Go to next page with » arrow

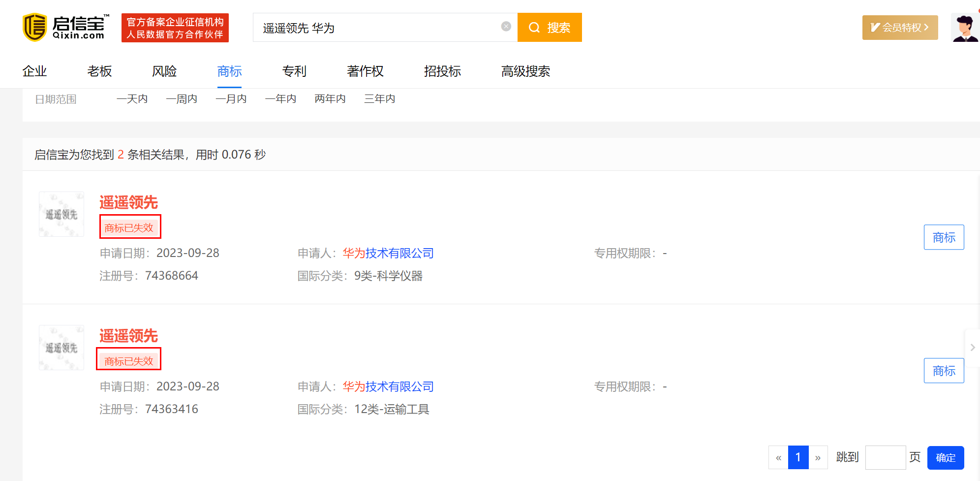(818, 458)
